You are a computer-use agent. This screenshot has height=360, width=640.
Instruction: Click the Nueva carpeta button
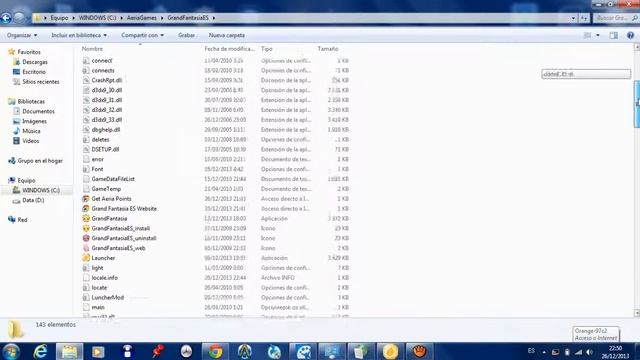[227, 36]
